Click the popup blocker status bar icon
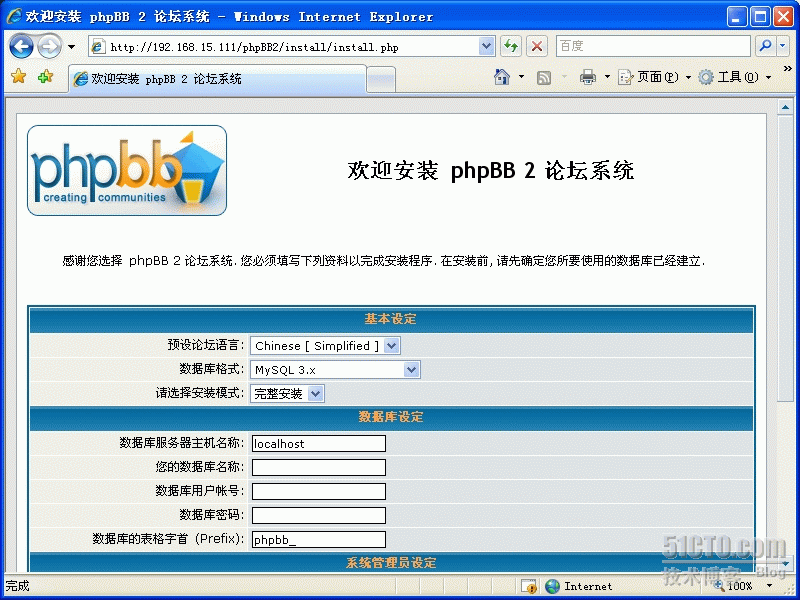The image size is (800, 600). 529,586
